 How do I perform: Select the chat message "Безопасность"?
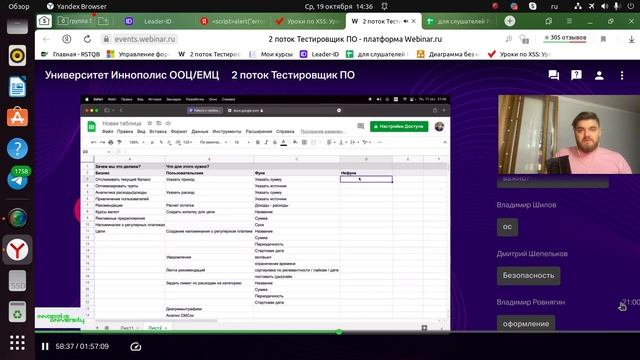pos(529,276)
